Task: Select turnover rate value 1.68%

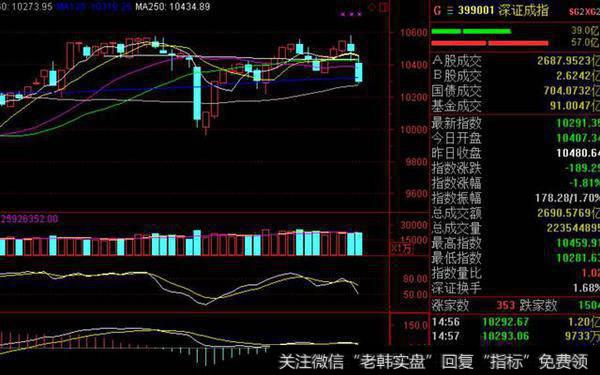Action: point(586,288)
